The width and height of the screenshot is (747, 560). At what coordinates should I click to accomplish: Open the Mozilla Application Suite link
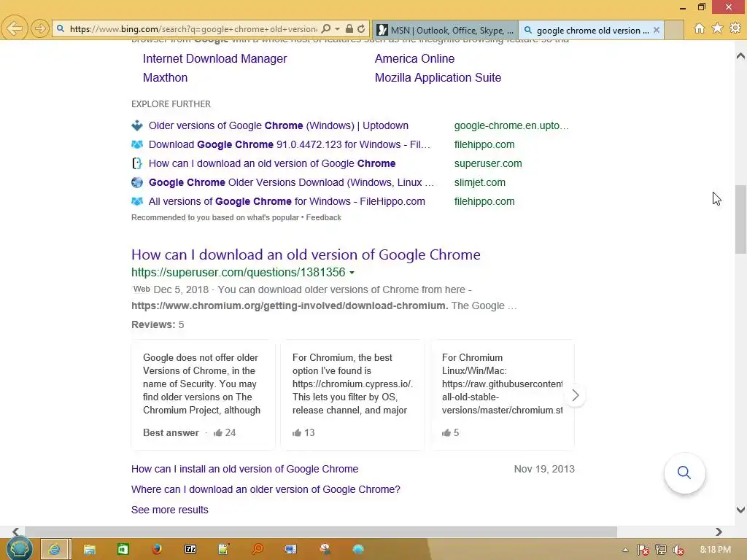tap(438, 77)
